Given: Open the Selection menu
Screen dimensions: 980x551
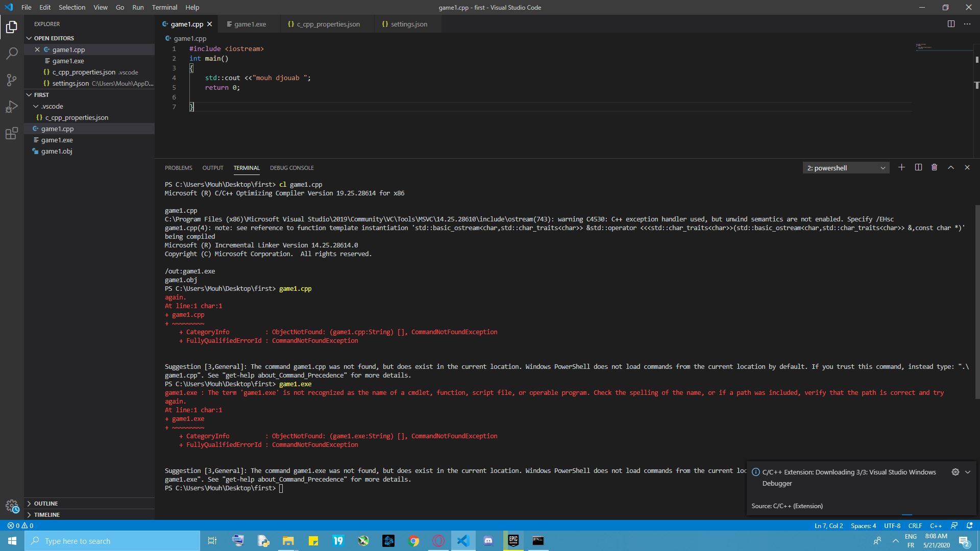Looking at the screenshot, I should coord(72,7).
